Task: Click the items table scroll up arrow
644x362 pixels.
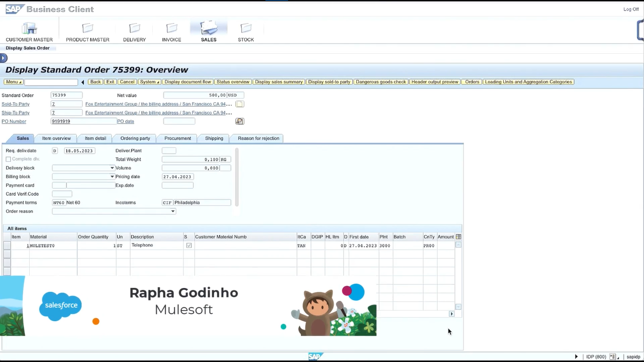Action: tap(458, 245)
